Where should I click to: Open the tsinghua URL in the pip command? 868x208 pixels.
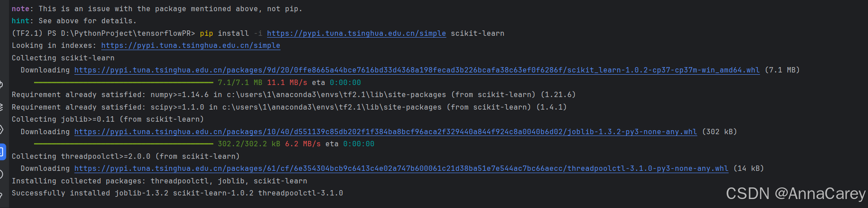(356, 34)
